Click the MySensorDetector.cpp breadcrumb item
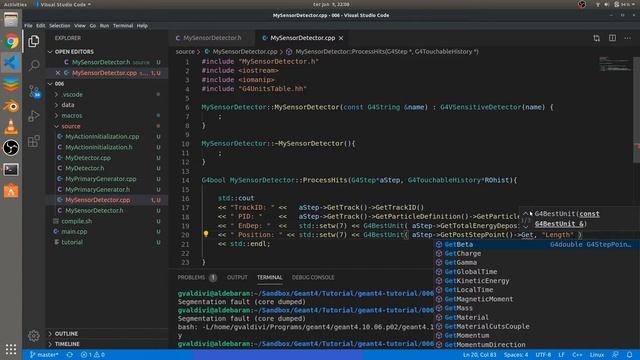Screen dimensions: 640x360 tap(245, 52)
